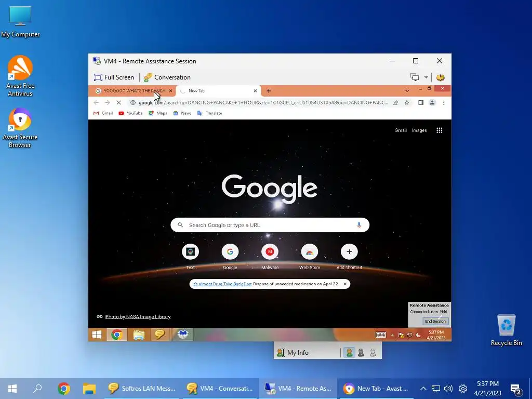Bookmark this page with the star icon

pos(406,102)
